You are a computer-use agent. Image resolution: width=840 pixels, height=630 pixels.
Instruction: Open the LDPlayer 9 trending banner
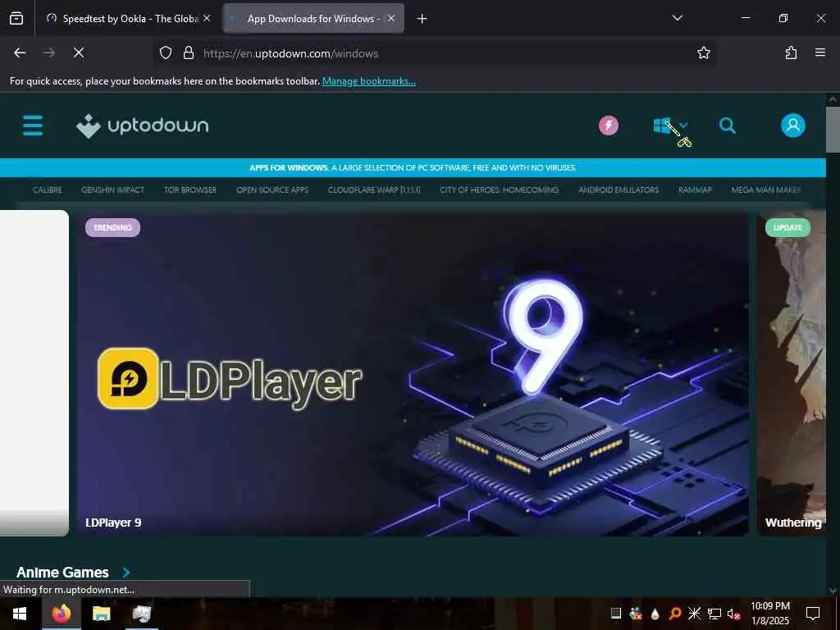pyautogui.click(x=413, y=373)
